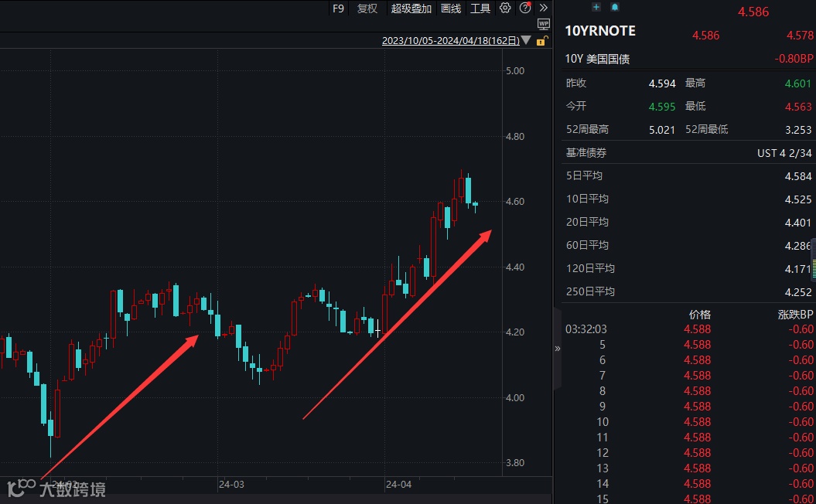This screenshot has width=816, height=504.
Task: Select the 画线 drawing tools
Action: (x=451, y=9)
